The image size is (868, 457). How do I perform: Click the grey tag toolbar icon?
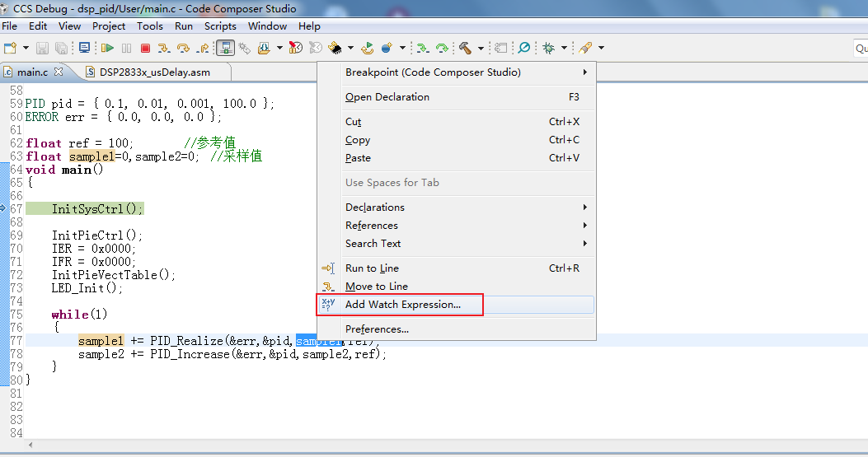(501, 48)
